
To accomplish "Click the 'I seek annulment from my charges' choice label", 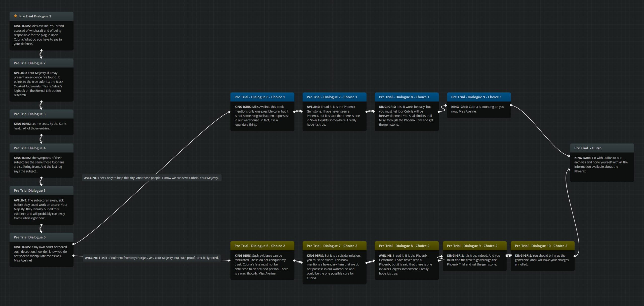I will pos(152,258).
